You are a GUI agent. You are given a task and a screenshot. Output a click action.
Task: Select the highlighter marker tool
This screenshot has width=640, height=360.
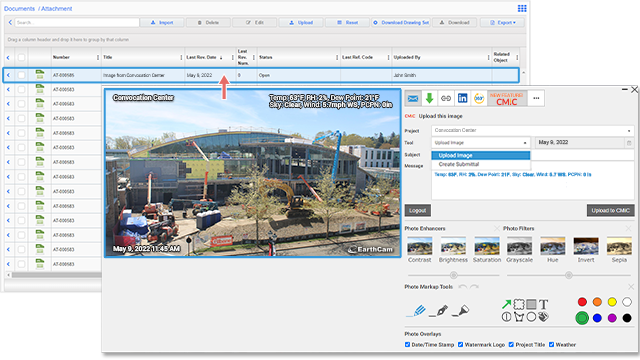tap(461, 311)
